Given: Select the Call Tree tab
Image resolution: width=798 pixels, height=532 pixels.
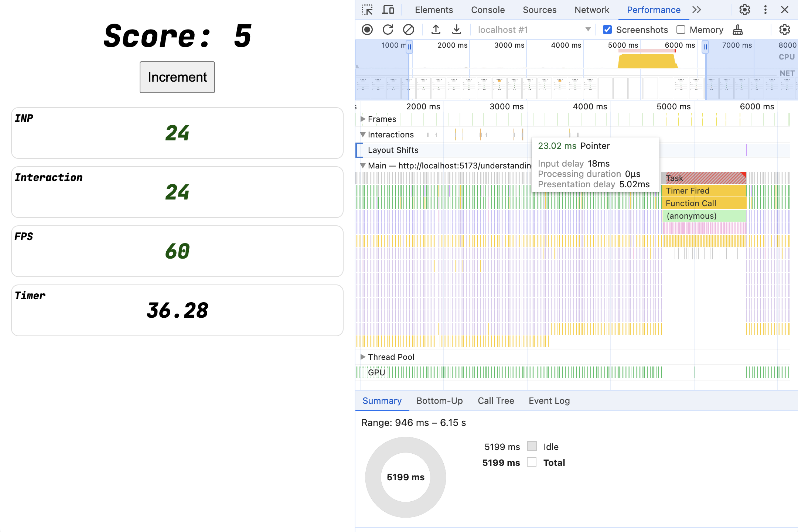Looking at the screenshot, I should (494, 400).
